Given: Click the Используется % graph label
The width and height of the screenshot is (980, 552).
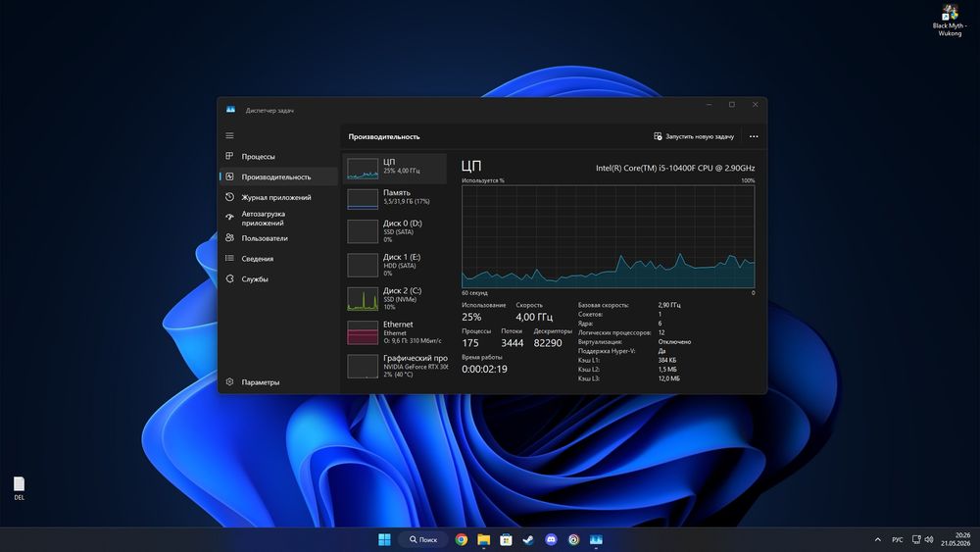Looking at the screenshot, I should [x=483, y=180].
